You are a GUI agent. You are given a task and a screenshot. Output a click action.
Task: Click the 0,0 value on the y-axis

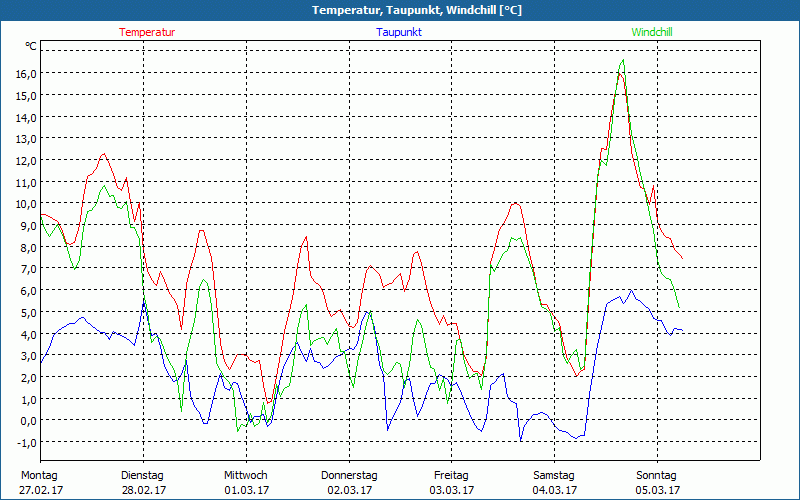pos(27,421)
